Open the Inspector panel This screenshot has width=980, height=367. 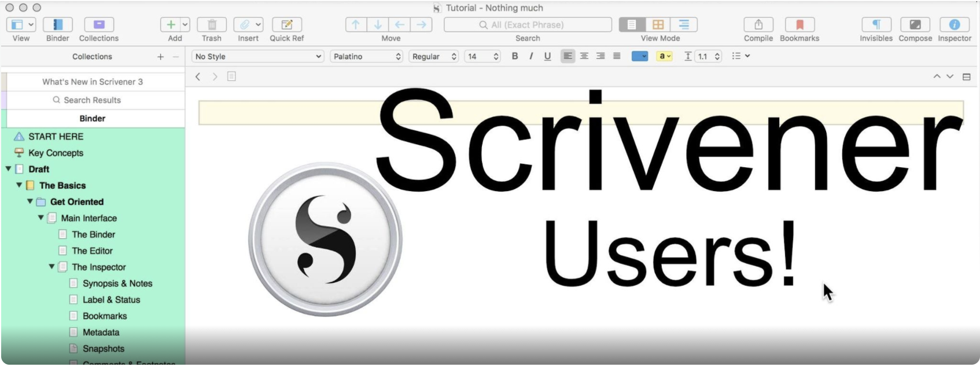pyautogui.click(x=955, y=25)
